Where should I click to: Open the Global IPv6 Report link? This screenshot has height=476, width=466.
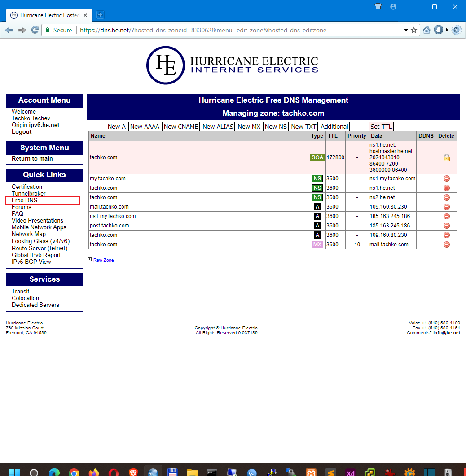[36, 255]
